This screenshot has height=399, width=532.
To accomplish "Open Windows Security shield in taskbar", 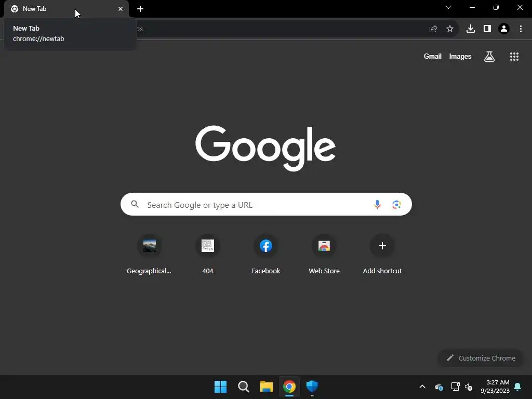I will 312,387.
